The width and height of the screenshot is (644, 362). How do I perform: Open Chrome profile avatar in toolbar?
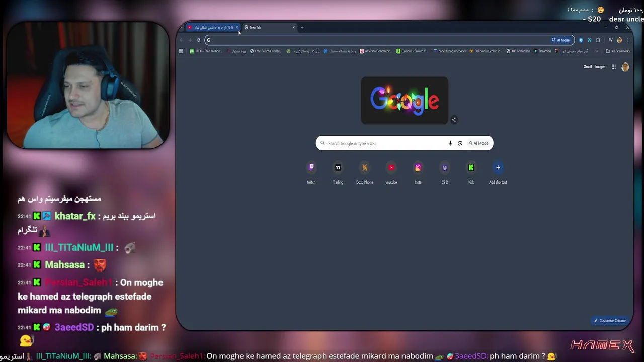[x=619, y=40]
